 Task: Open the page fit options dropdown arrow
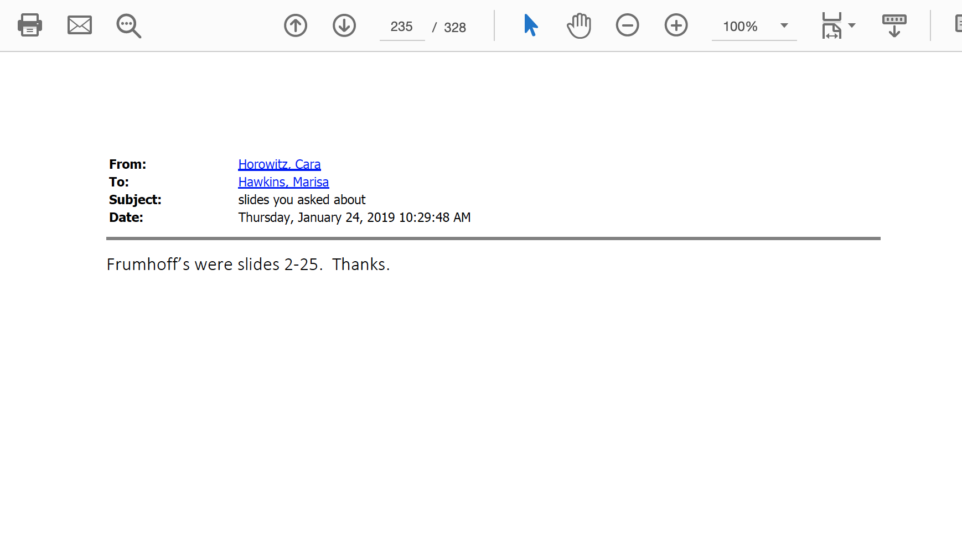[852, 25]
